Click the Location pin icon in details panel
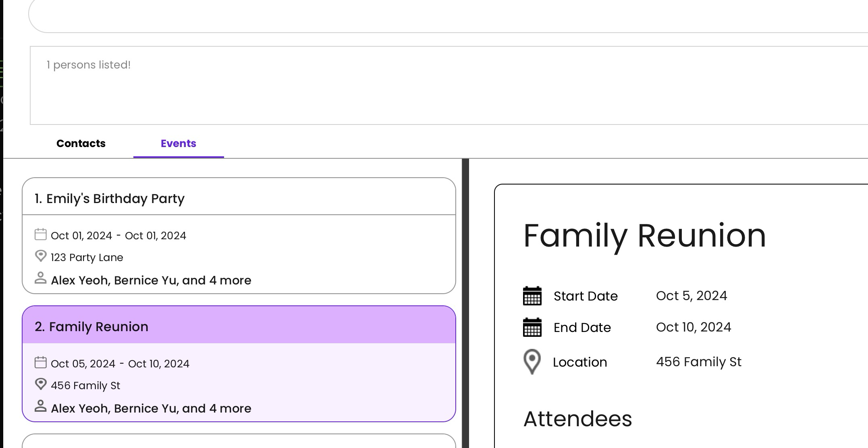Viewport: 868px width, 448px height. [532, 362]
